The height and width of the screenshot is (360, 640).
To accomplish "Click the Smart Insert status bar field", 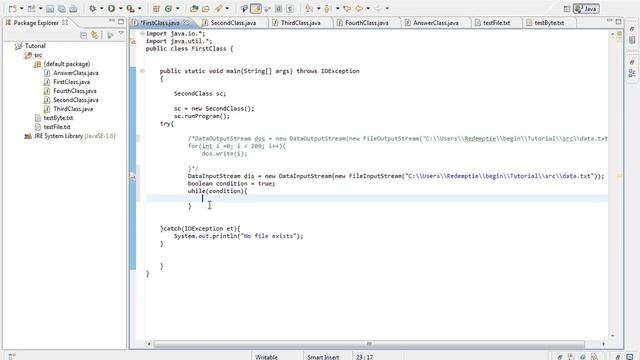I will coord(323,357).
